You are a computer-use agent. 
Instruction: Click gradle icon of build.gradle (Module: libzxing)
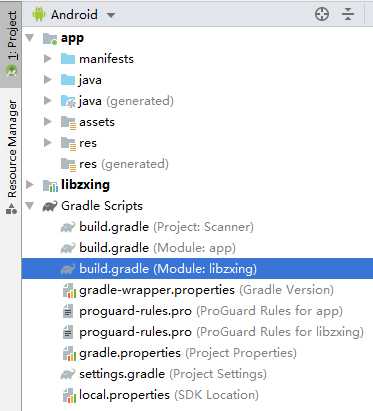pos(68,269)
